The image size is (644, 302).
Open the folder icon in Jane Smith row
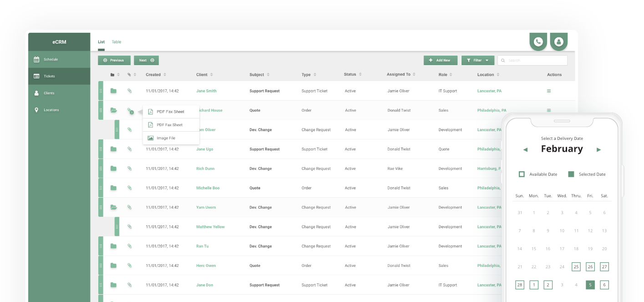113,91
